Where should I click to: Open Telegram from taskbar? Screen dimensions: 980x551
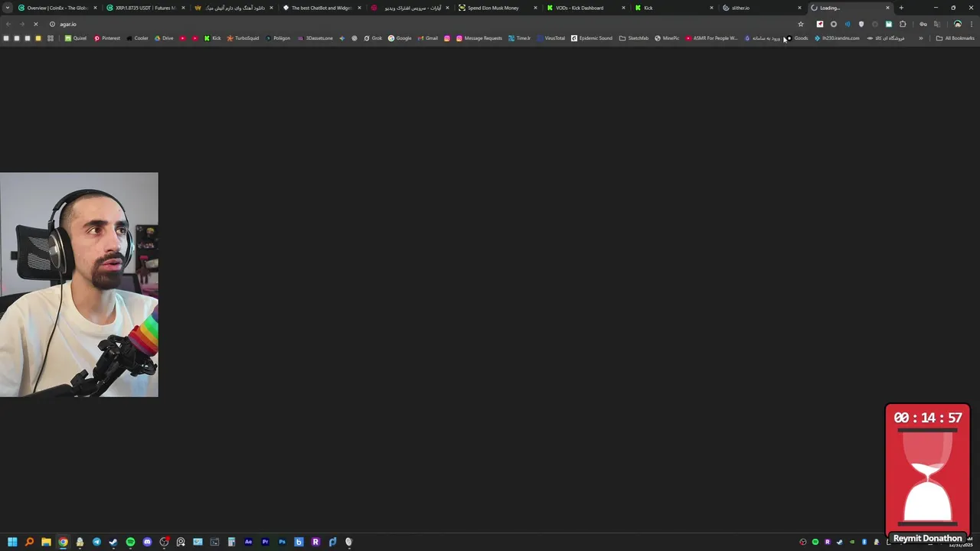coord(96,542)
